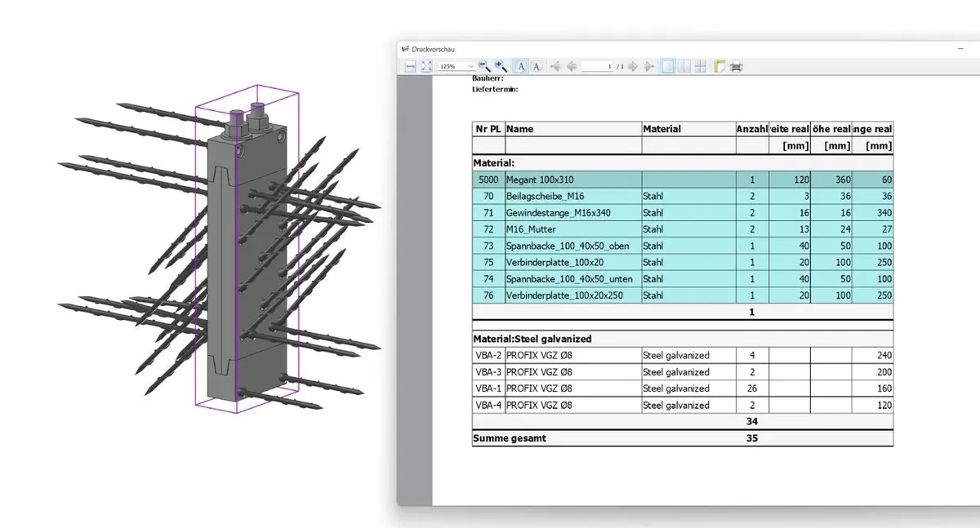Open the page setup icon
Viewport: 980px width, 528px height.
click(719, 66)
